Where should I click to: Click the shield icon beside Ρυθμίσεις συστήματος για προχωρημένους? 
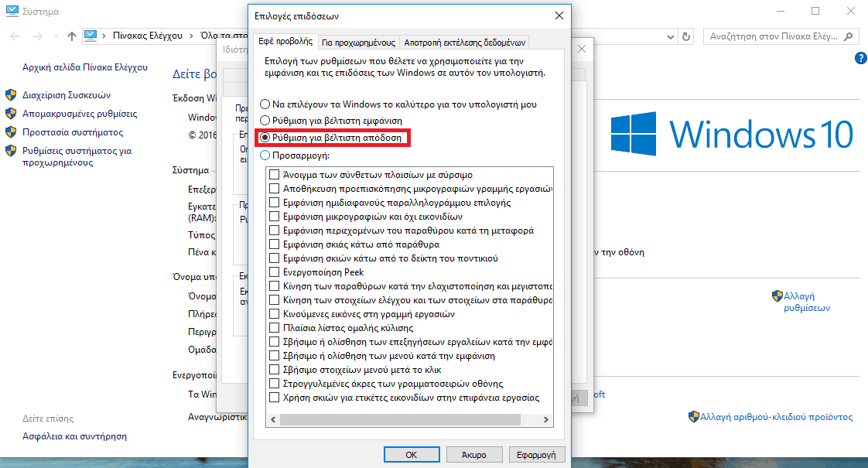[11, 151]
